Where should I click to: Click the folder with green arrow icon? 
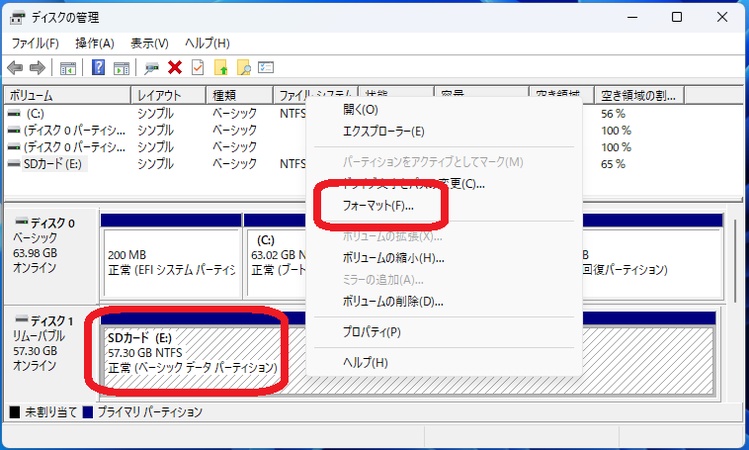(x=221, y=68)
